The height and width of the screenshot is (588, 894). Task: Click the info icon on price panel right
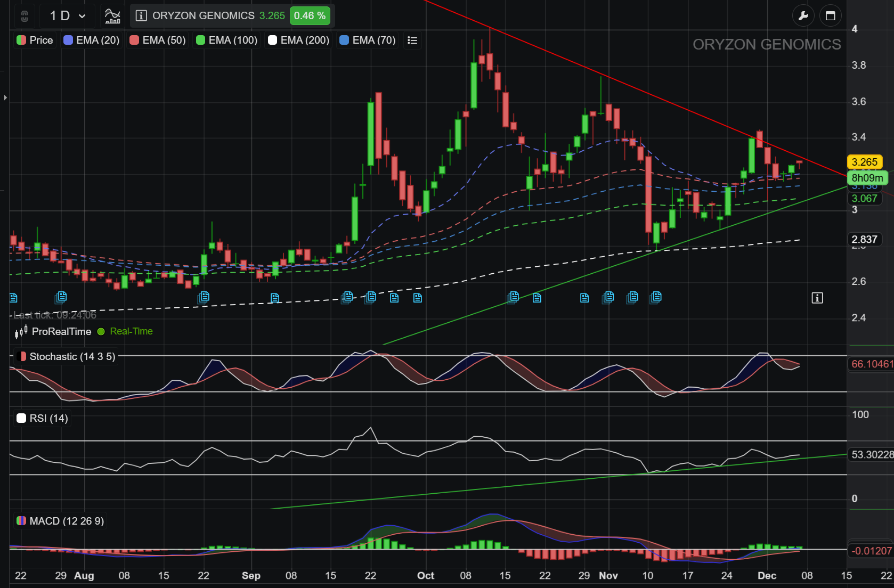coord(817,298)
